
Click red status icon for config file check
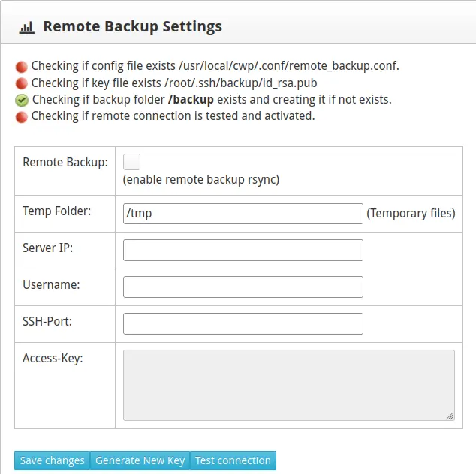[x=22, y=66]
